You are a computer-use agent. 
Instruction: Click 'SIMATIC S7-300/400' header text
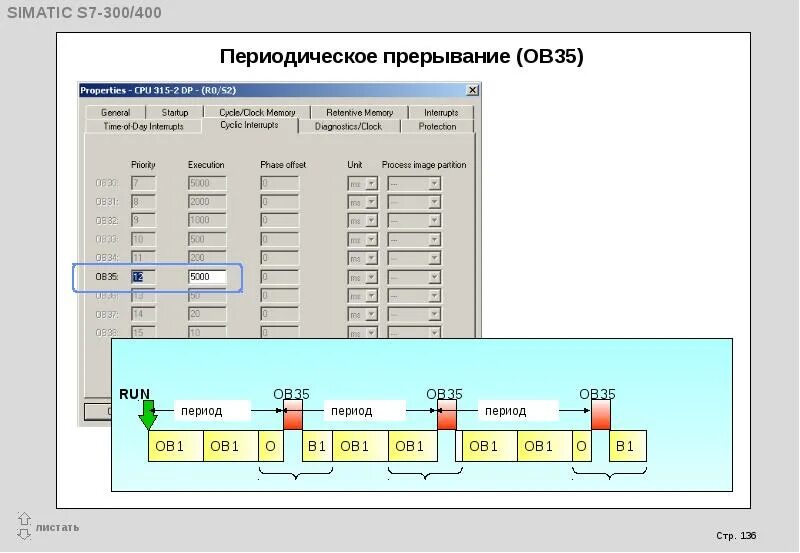84,13
